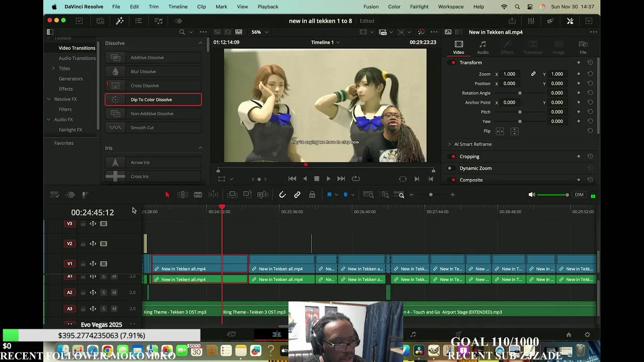The width and height of the screenshot is (644, 362).
Task: Open the Playback menu
Action: [268, 7]
